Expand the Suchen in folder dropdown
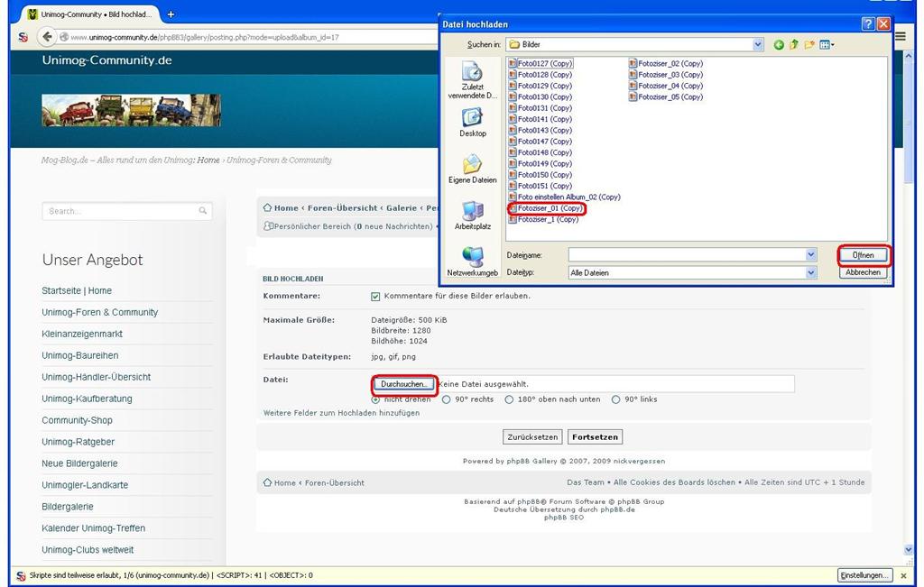 [758, 44]
